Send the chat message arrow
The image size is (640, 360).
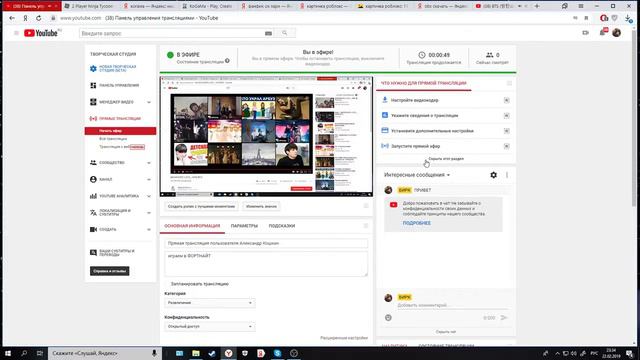click(504, 318)
